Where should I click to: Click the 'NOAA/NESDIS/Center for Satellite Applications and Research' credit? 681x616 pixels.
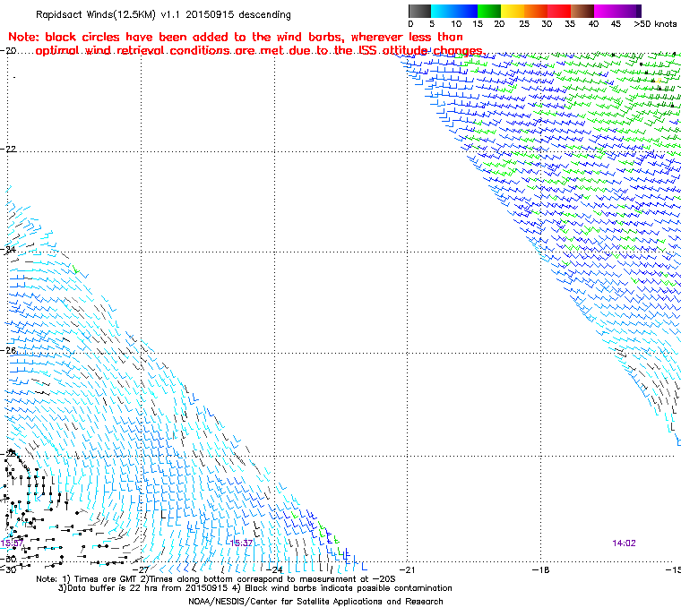pyautogui.click(x=315, y=602)
